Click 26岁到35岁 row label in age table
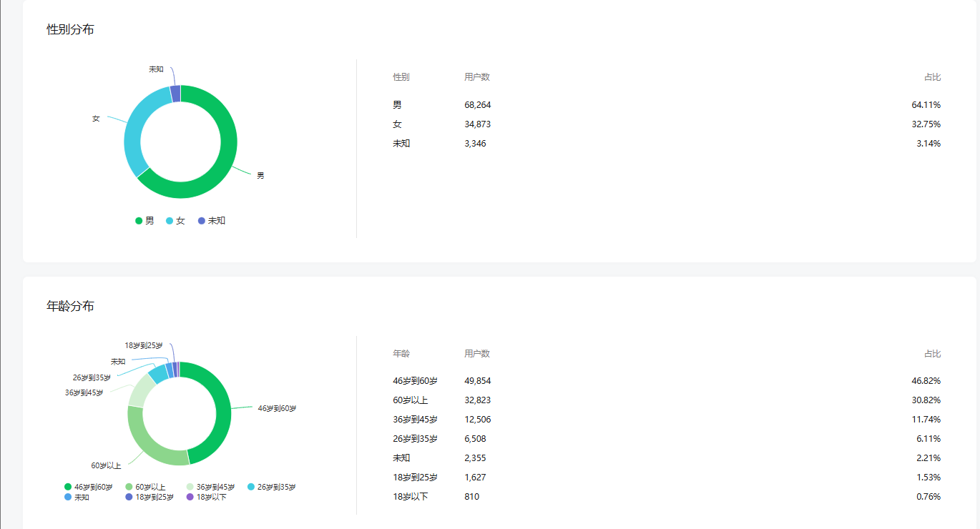 (x=415, y=439)
